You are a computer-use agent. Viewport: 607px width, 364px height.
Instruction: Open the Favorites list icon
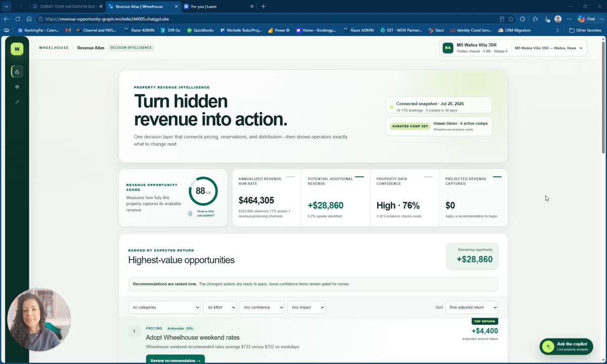tap(535, 19)
